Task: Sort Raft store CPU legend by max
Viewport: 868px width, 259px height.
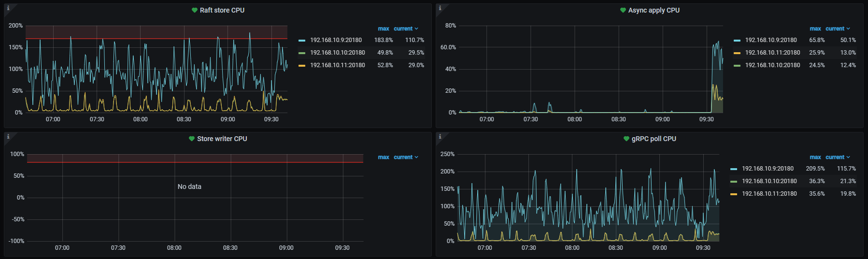Action: [384, 29]
